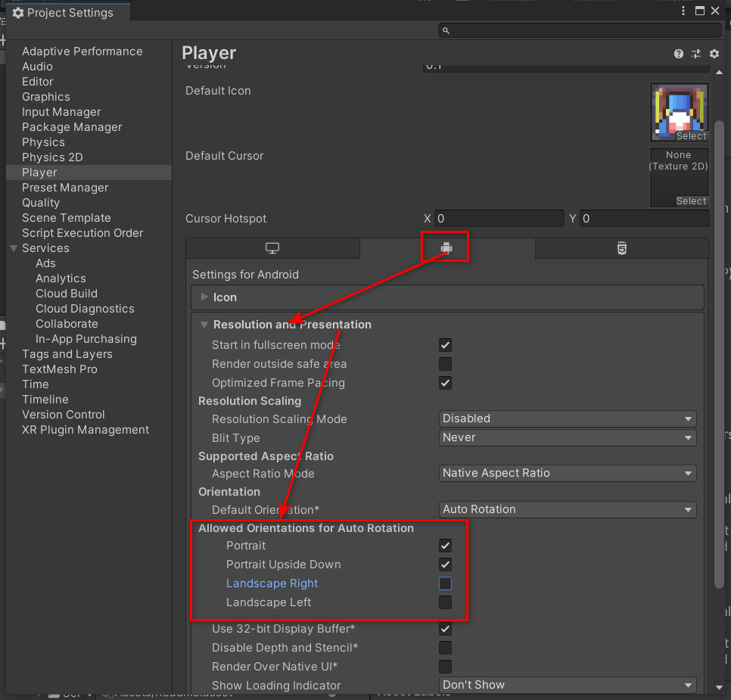Open Physics 2D settings
Viewport: 731px width, 700px height.
pyautogui.click(x=52, y=157)
